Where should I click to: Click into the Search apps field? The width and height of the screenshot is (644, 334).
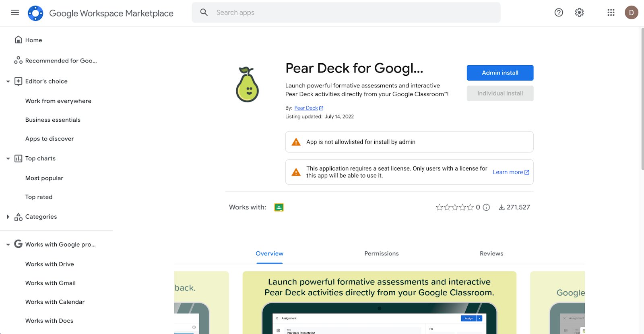pyautogui.click(x=346, y=12)
